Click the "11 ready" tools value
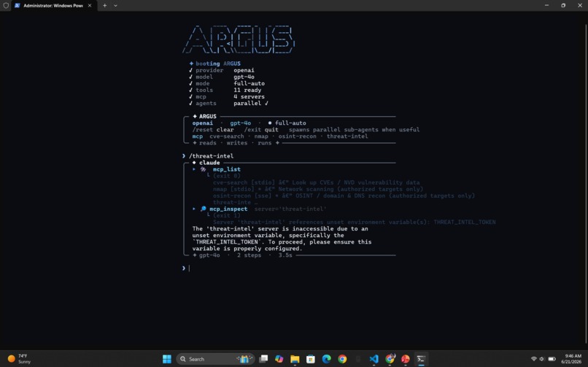This screenshot has width=588, height=367. coord(247,90)
